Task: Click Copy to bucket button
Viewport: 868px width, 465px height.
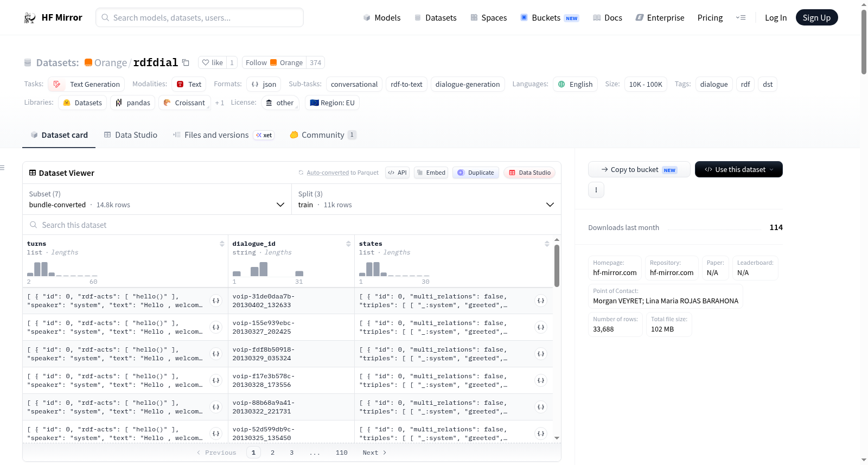Action: pos(639,169)
